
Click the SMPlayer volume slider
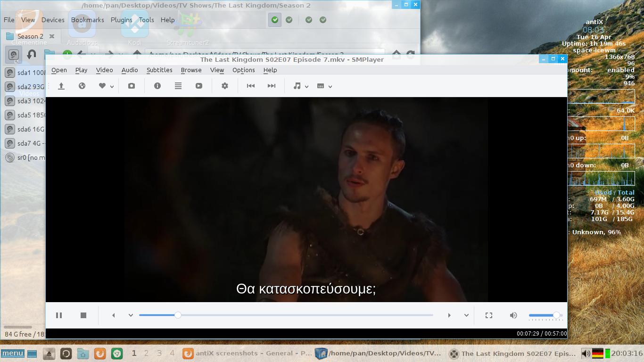[x=545, y=315]
